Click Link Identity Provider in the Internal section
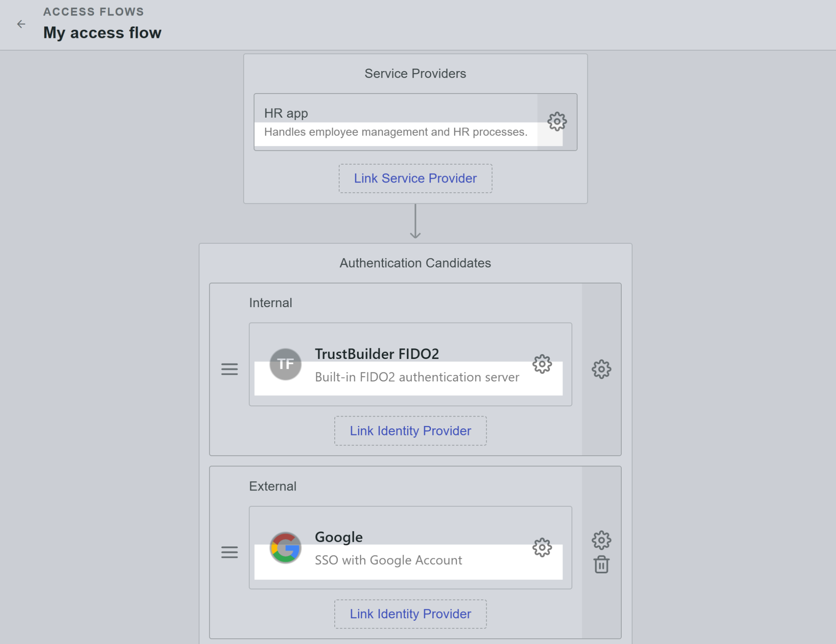 coord(410,430)
